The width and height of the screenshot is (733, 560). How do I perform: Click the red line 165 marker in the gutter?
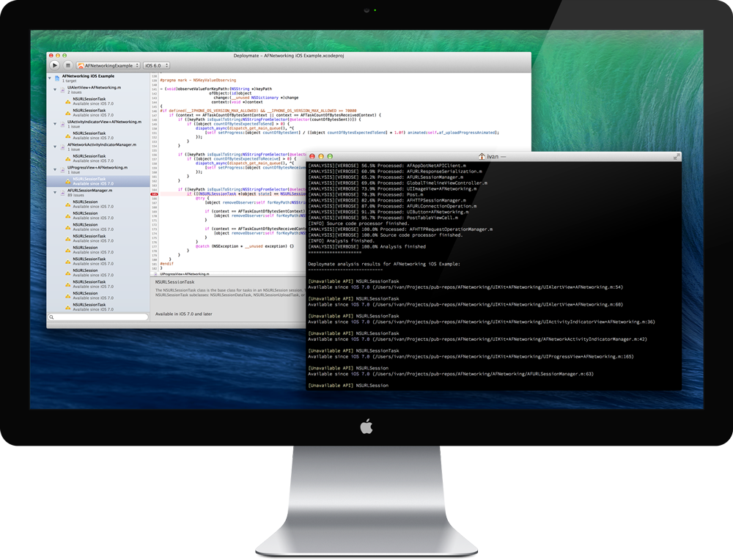pyautogui.click(x=154, y=194)
